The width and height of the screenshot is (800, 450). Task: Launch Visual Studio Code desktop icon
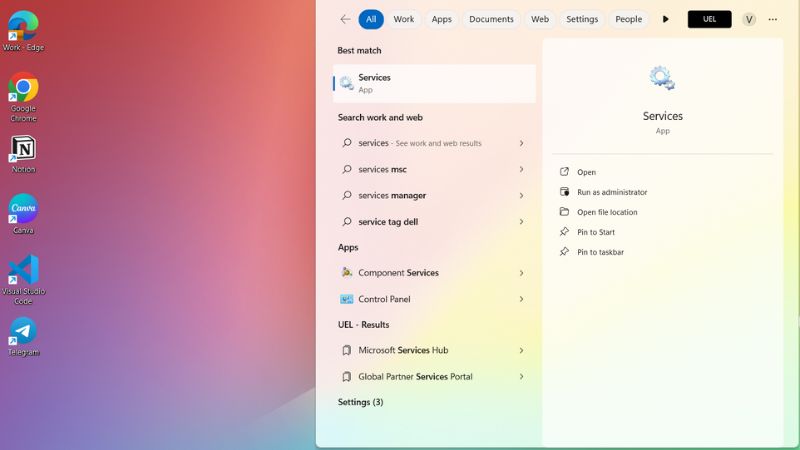[23, 272]
